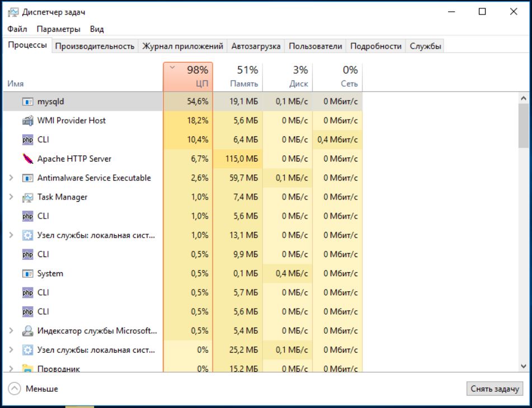Open the Параметры menu
532x408 pixels.
point(58,29)
